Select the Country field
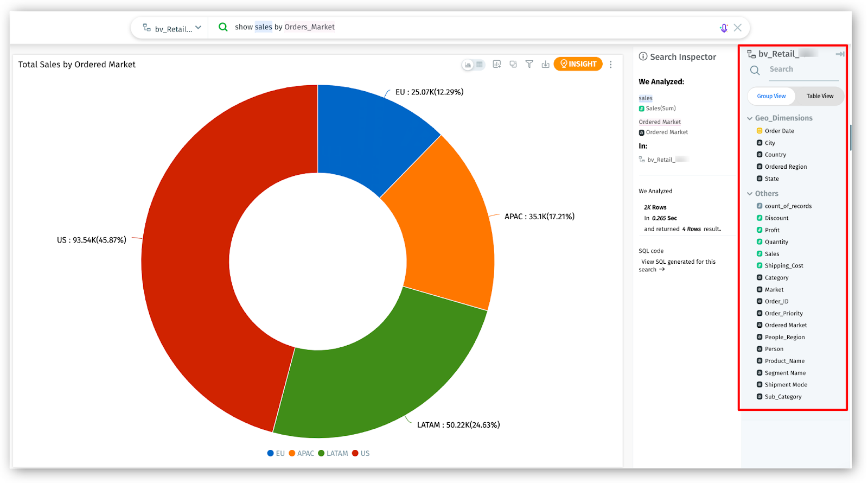Viewport: 868px width, 483px height. (x=775, y=155)
